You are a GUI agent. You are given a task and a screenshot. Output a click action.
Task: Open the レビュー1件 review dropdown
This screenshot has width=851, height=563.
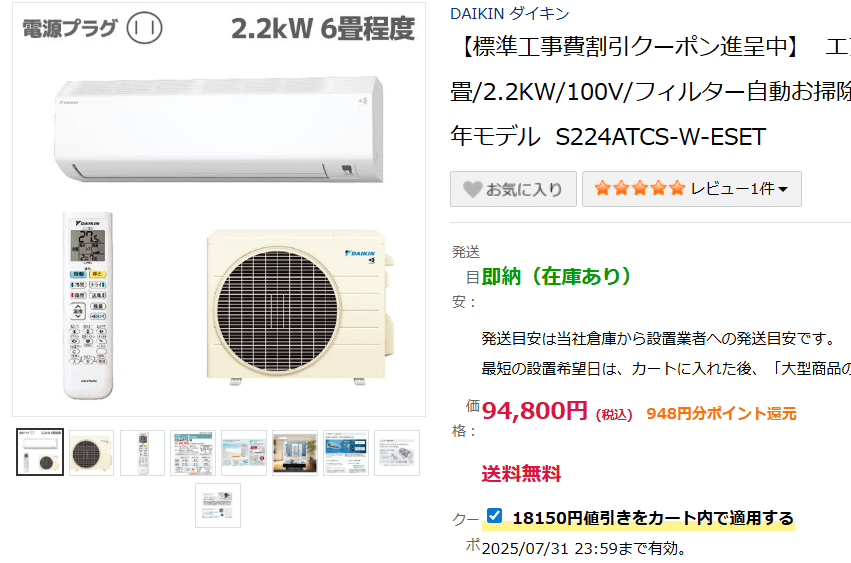(x=691, y=189)
